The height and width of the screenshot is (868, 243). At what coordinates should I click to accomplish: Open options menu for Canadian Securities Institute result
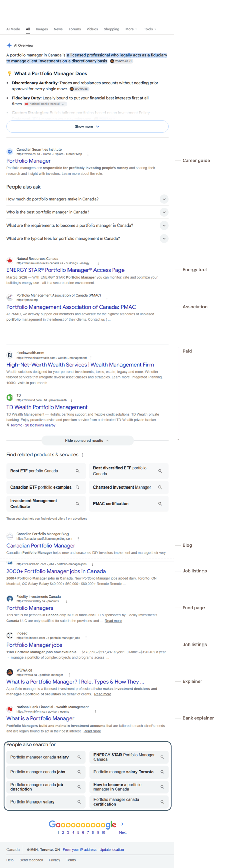tap(88, 154)
